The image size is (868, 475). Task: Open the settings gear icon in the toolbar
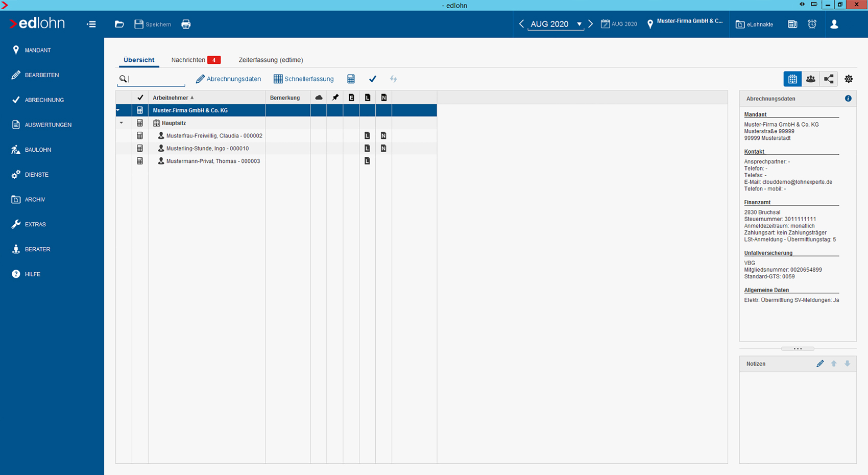[849, 79]
